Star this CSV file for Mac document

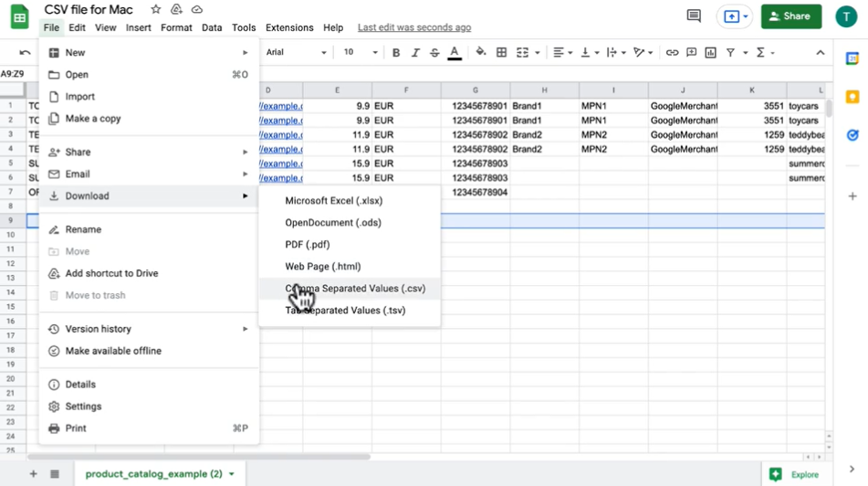click(156, 10)
